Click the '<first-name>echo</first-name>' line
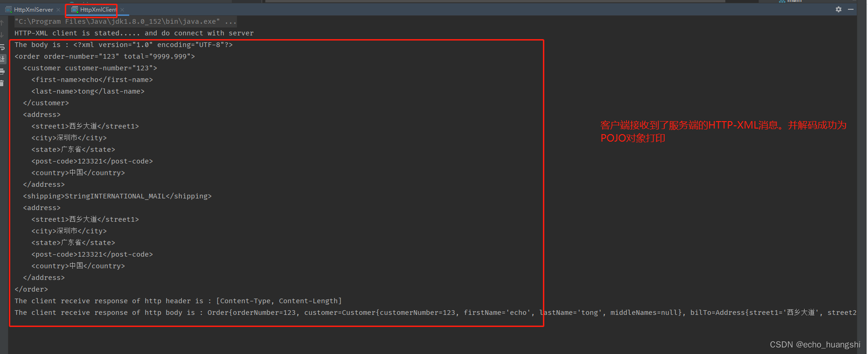Image resolution: width=868 pixels, height=354 pixels. (x=92, y=80)
